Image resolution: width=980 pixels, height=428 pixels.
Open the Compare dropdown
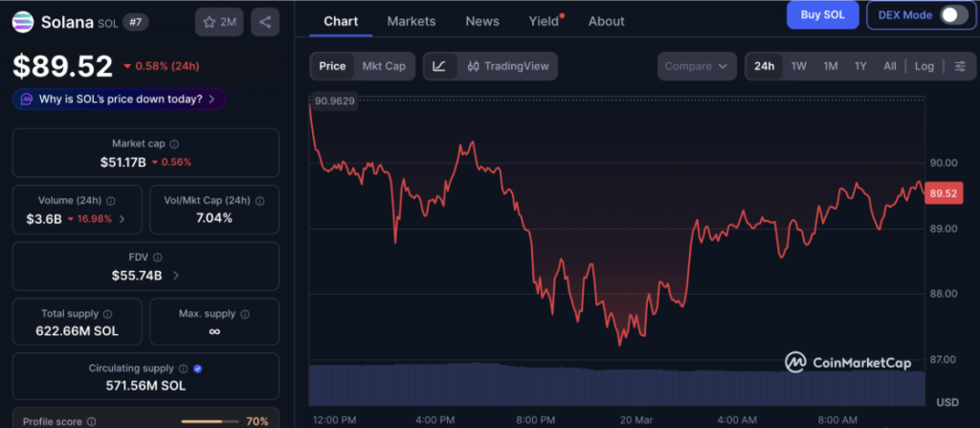(x=696, y=66)
